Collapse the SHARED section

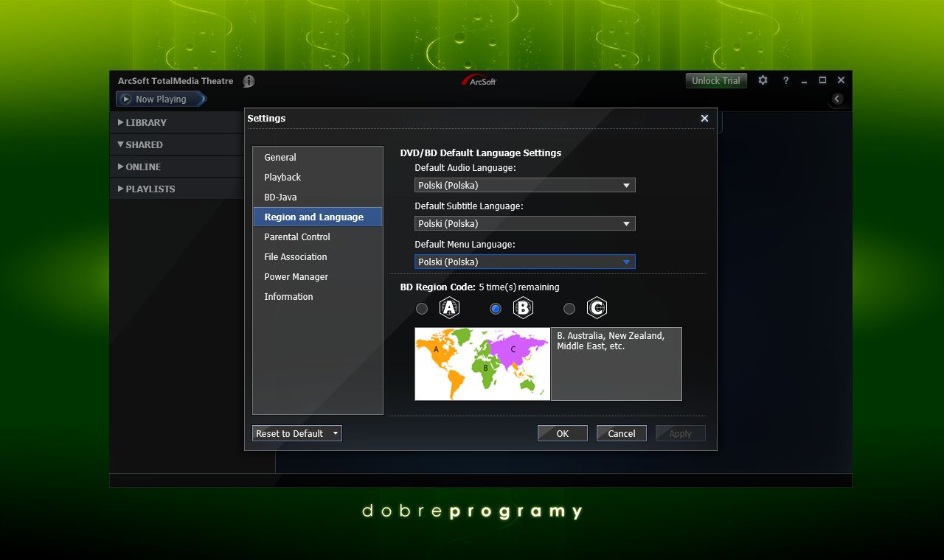coord(177,144)
